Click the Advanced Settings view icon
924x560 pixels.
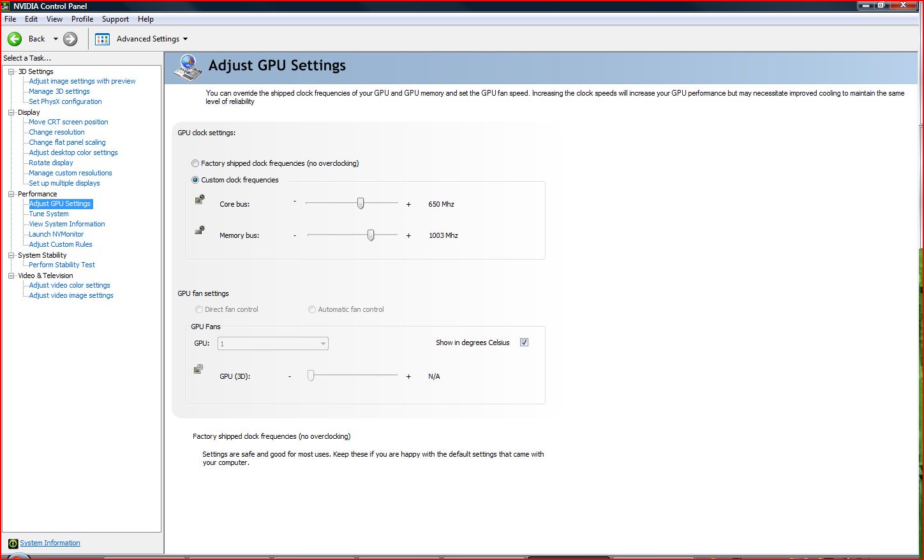coord(102,39)
